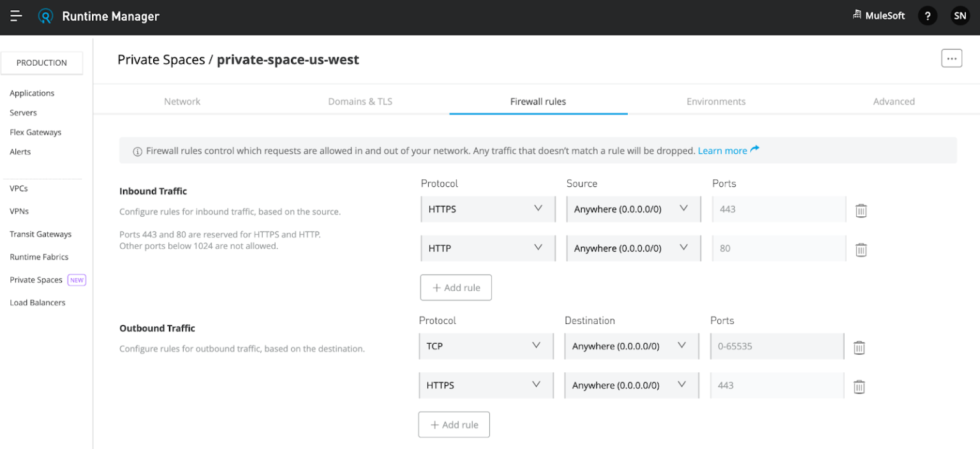Delete the TCP outbound rule via trash icon
The image size is (980, 449).
pos(859,347)
